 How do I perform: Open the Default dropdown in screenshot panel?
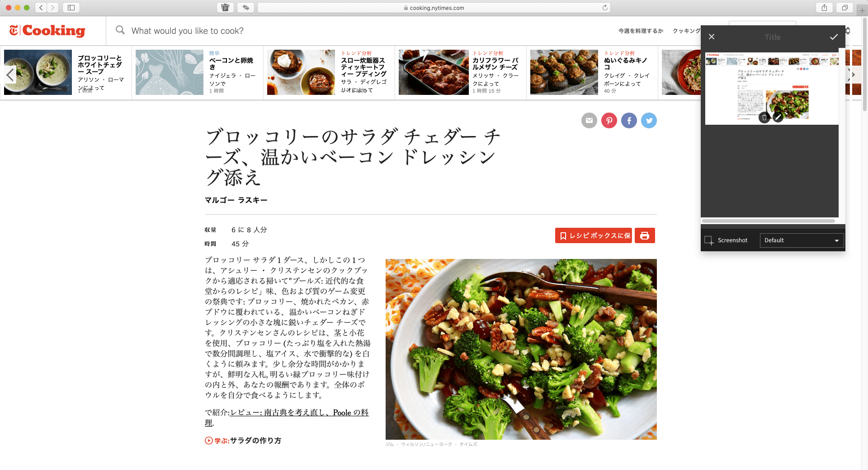802,240
